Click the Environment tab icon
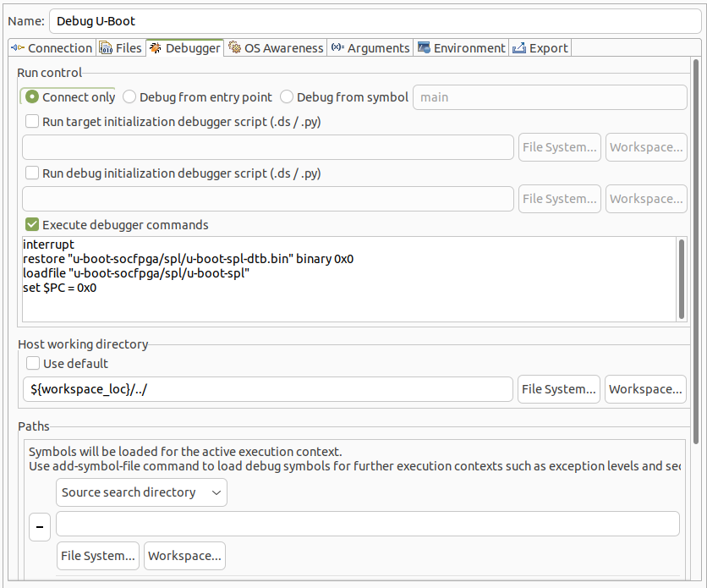This screenshot has height=588, width=707. coord(424,48)
